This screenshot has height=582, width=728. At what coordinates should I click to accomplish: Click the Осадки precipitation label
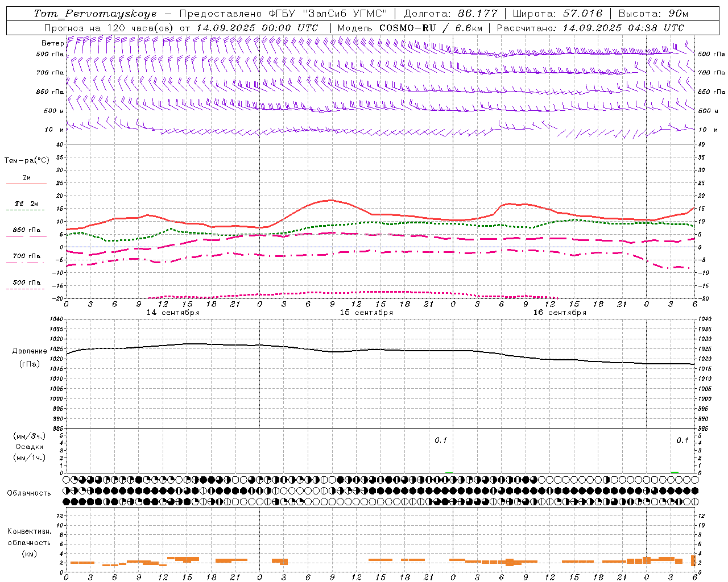tap(30, 447)
